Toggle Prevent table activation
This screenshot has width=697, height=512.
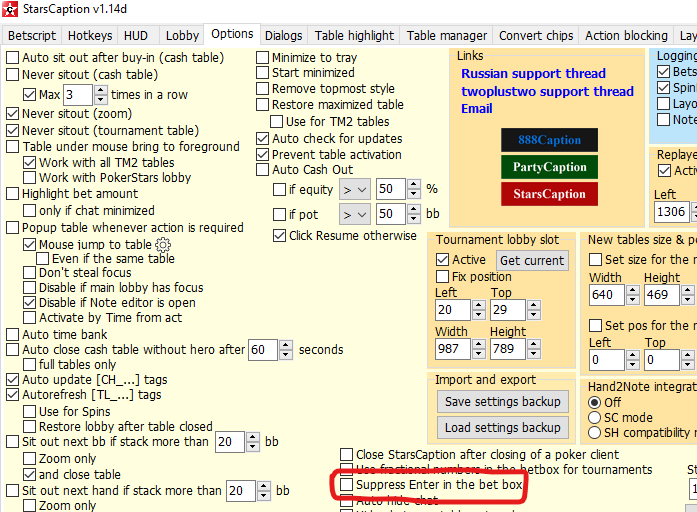262,155
